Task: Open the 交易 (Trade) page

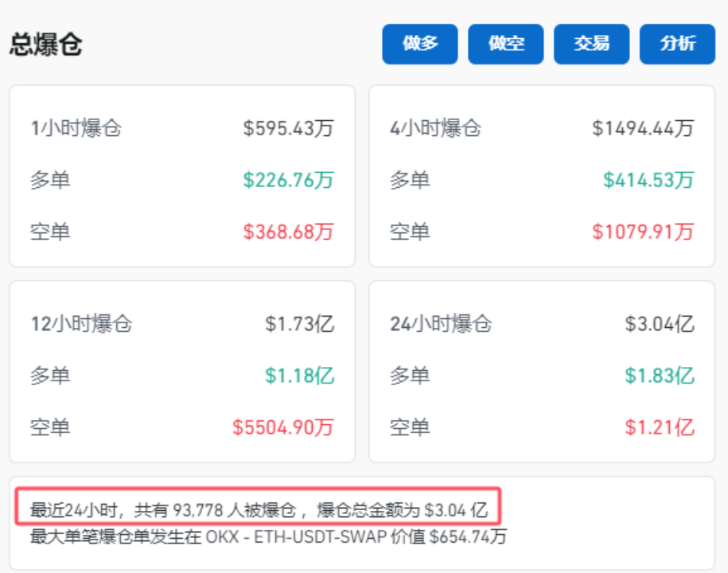Action: 591,44
